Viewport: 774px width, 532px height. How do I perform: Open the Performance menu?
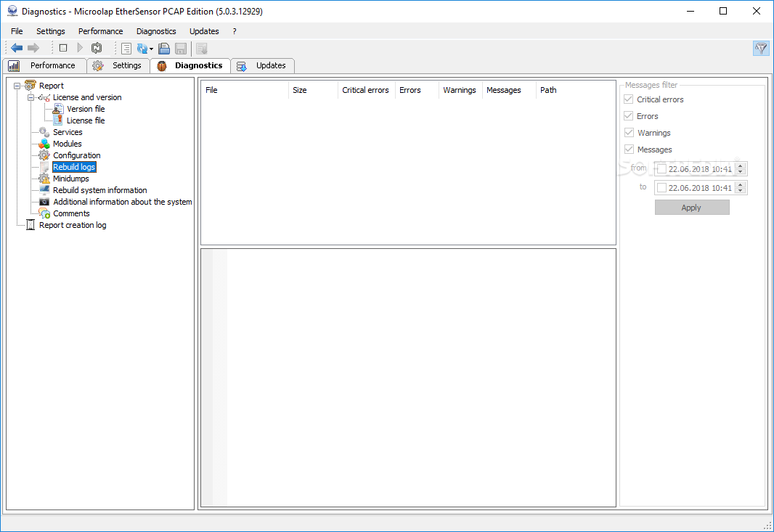[101, 31]
